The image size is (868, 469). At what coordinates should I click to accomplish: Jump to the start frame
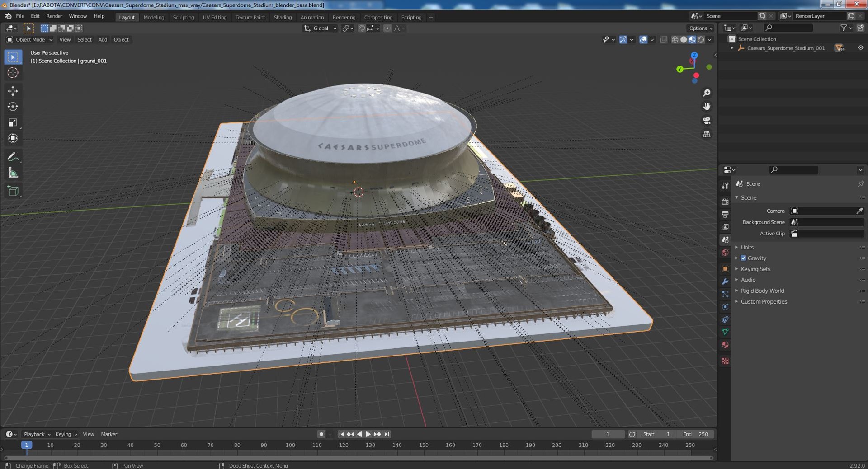341,434
